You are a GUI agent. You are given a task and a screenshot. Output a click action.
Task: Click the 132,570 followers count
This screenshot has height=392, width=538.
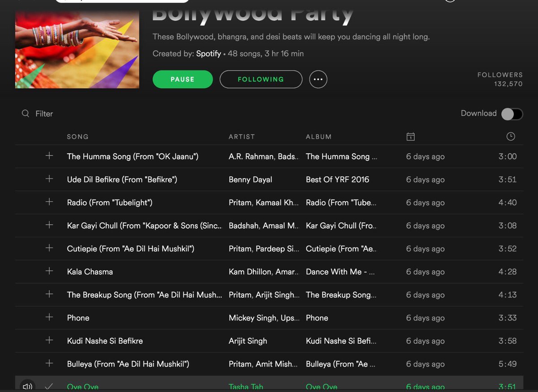pos(508,84)
